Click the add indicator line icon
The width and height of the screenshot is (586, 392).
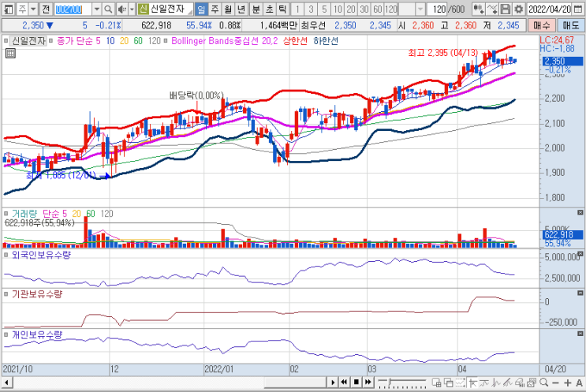(492, 9)
